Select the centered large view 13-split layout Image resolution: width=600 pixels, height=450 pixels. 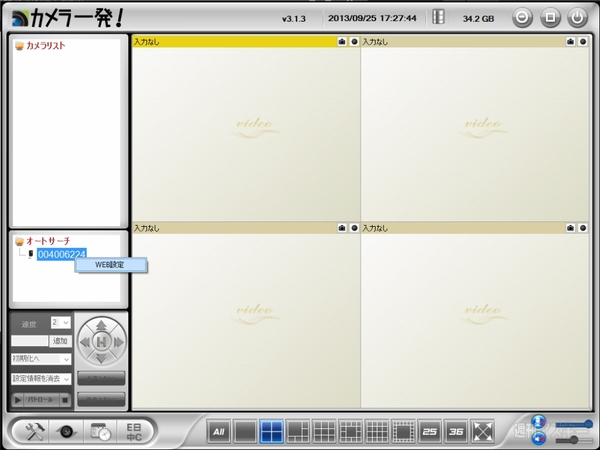[x=351, y=432]
